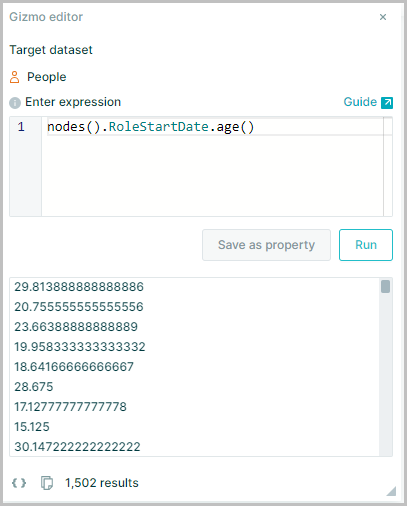Click line number 1 in the editor gutter
Image resolution: width=407 pixels, height=506 pixels.
click(21, 127)
